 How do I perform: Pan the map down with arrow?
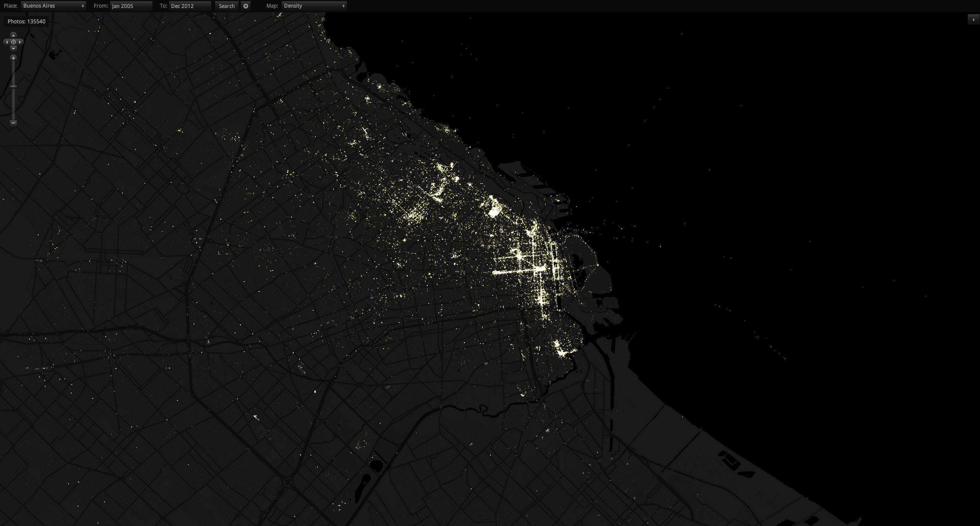[x=13, y=49]
